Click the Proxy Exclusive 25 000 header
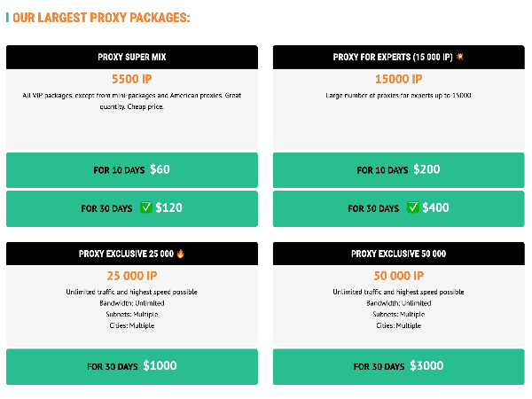This screenshot has height=399, width=532. pos(131,254)
